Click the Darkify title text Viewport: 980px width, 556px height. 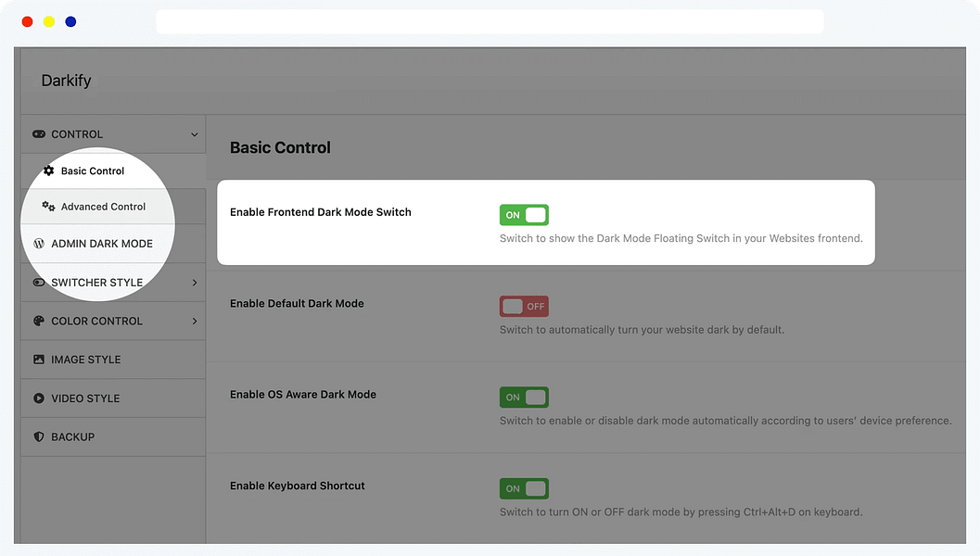pyautogui.click(x=66, y=81)
